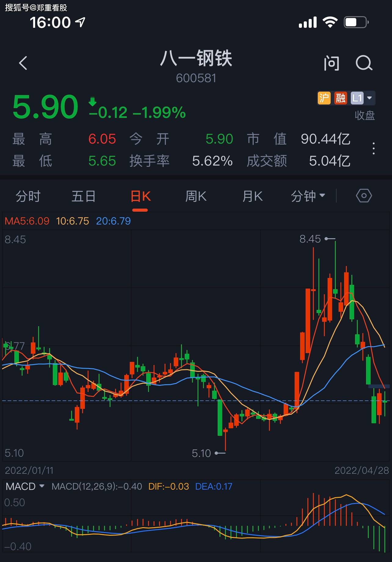The width and height of the screenshot is (392, 562).
Task: Tap the MACD(12,26,9):-0.40 readout
Action: click(97, 486)
